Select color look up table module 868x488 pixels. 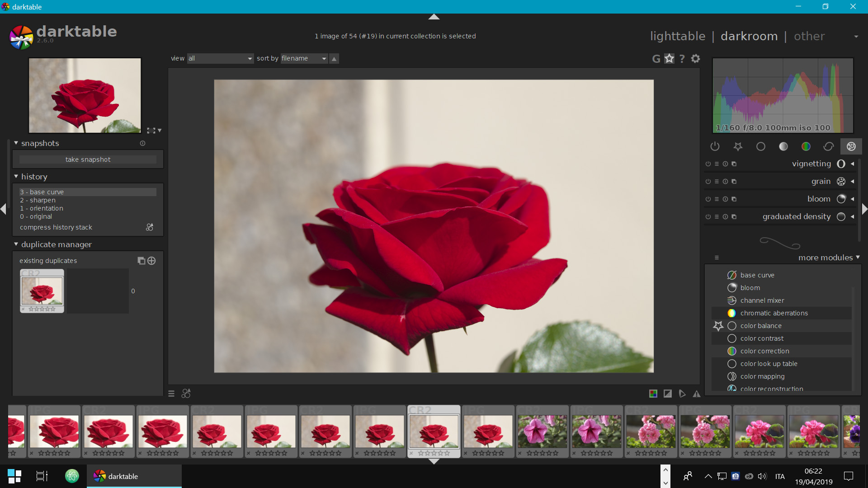(x=781, y=364)
